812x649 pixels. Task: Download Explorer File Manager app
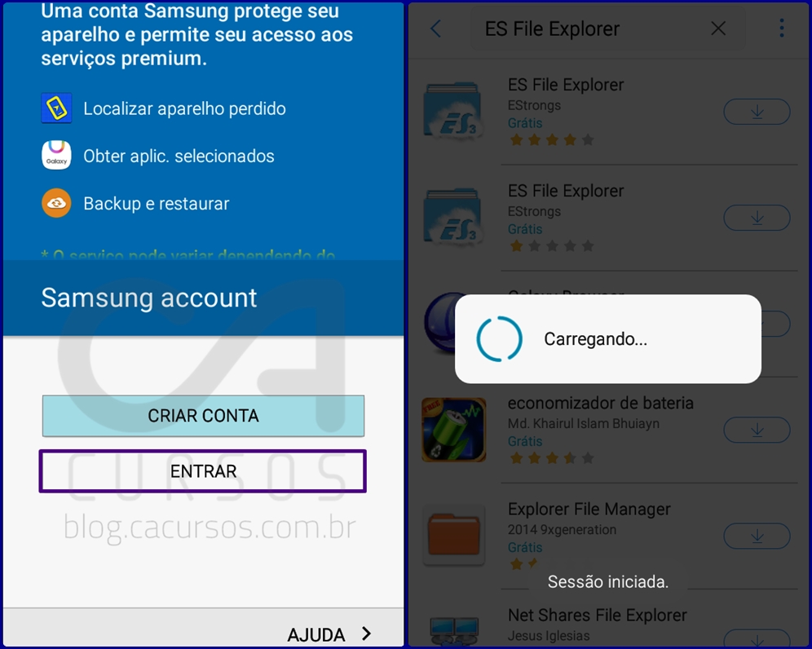point(757,536)
